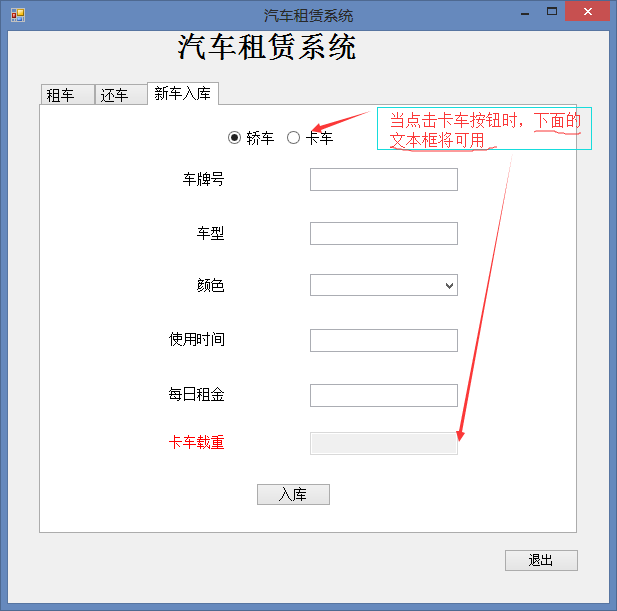Screen dimensions: 617x611
Task: Switch to the 租车 tab
Action: click(68, 95)
